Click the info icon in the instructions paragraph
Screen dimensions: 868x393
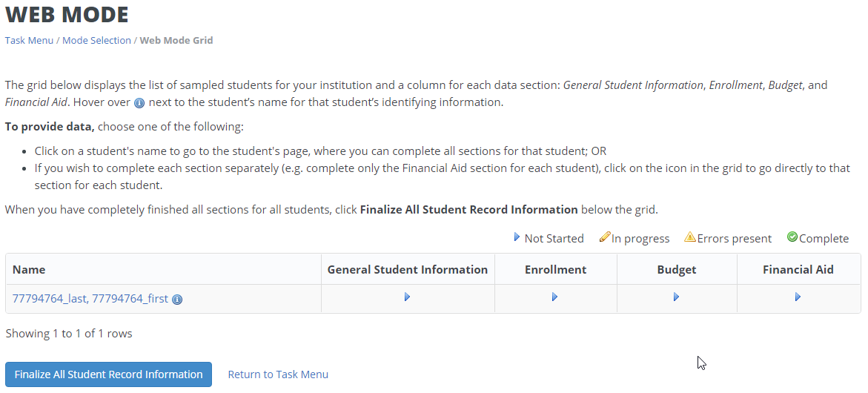pyautogui.click(x=139, y=103)
